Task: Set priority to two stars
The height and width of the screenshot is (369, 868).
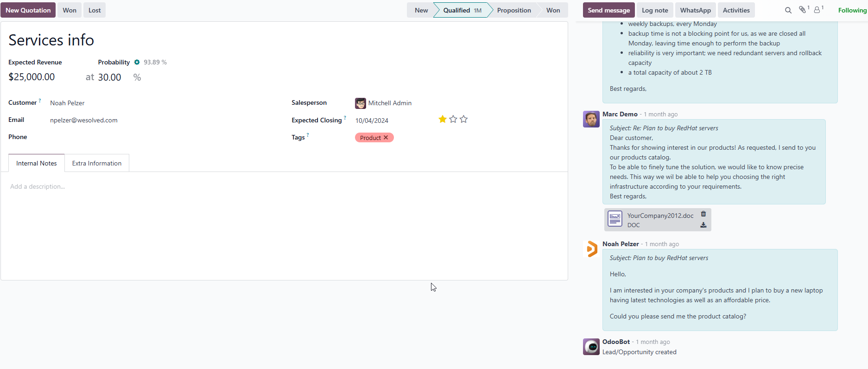Action: [453, 120]
